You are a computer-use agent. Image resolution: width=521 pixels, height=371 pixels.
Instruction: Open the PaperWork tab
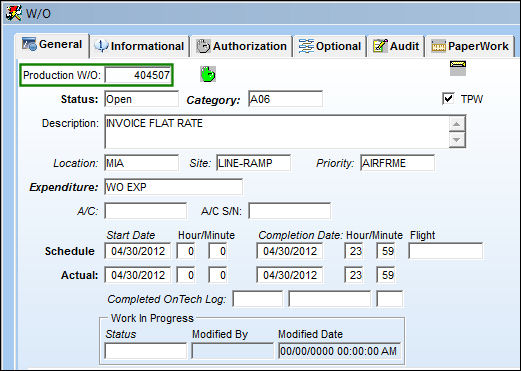470,46
